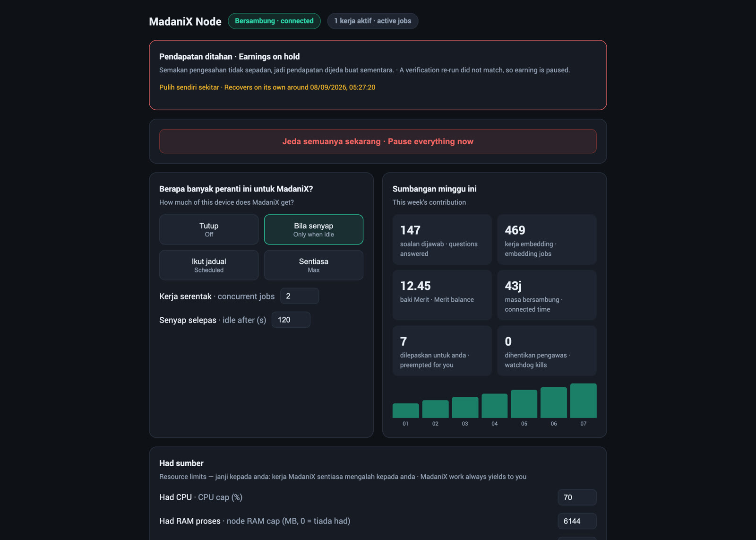Image resolution: width=756 pixels, height=540 pixels.
Task: Select Bila senyap Only when idle mode
Action: [314, 229]
